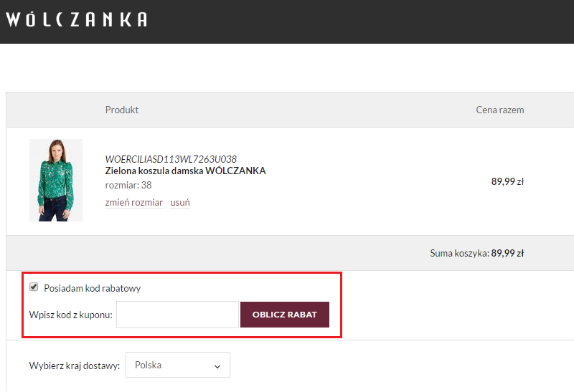The height and width of the screenshot is (392, 574).
Task: Click the rozmiar: 38 text
Action: [128, 185]
